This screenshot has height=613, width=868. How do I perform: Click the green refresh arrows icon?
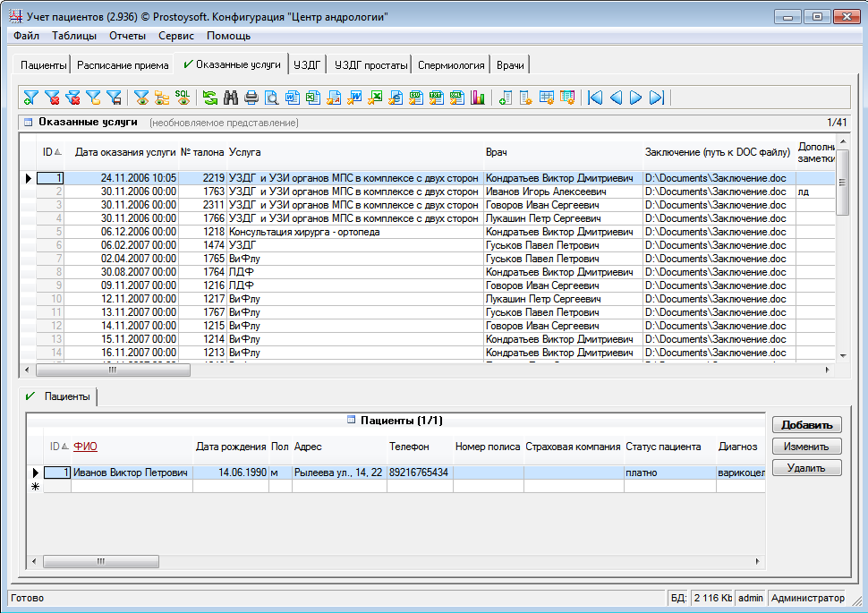point(210,98)
